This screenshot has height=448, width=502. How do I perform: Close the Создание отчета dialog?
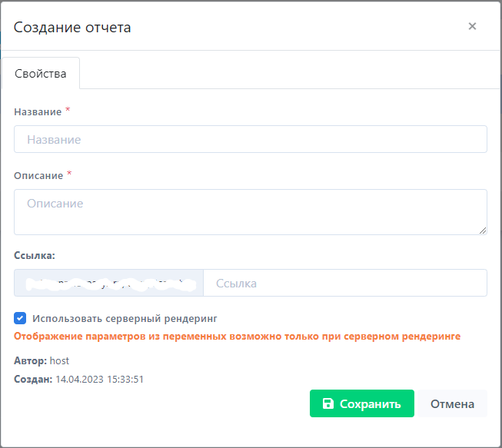[472, 26]
